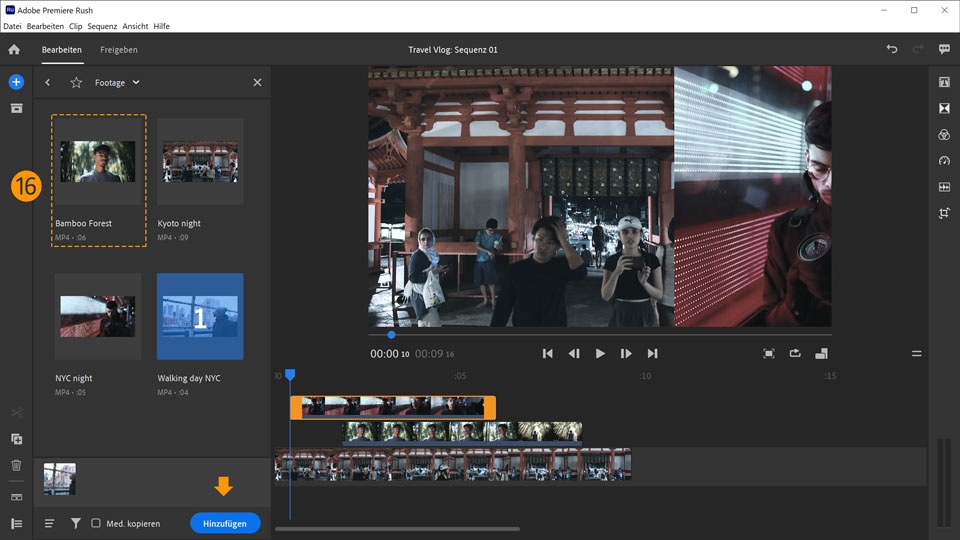Toggle fullscreen preview icon
Image resolution: width=960 pixels, height=540 pixels.
click(769, 353)
